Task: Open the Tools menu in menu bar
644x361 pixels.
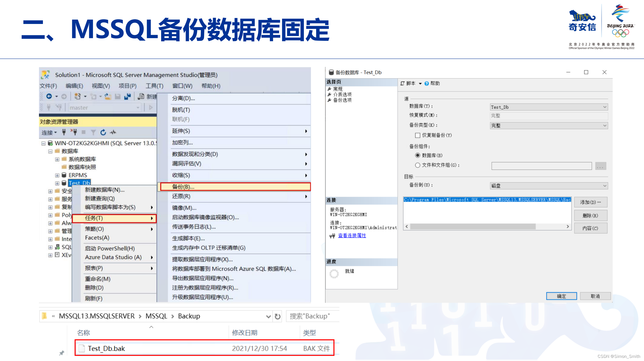Action: click(154, 86)
